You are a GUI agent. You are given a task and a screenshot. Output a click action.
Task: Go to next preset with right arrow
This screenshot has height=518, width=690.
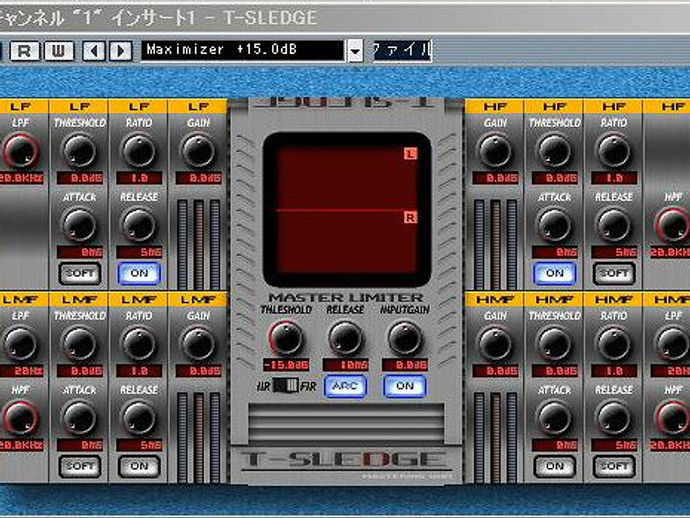tap(120, 51)
